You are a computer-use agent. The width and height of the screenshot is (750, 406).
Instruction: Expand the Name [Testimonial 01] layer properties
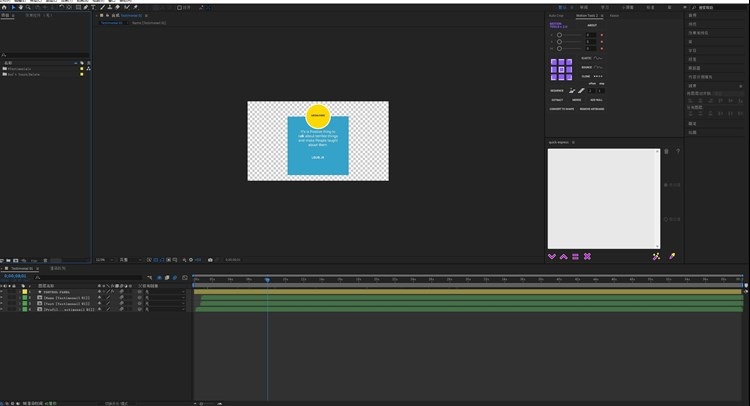pyautogui.click(x=20, y=297)
